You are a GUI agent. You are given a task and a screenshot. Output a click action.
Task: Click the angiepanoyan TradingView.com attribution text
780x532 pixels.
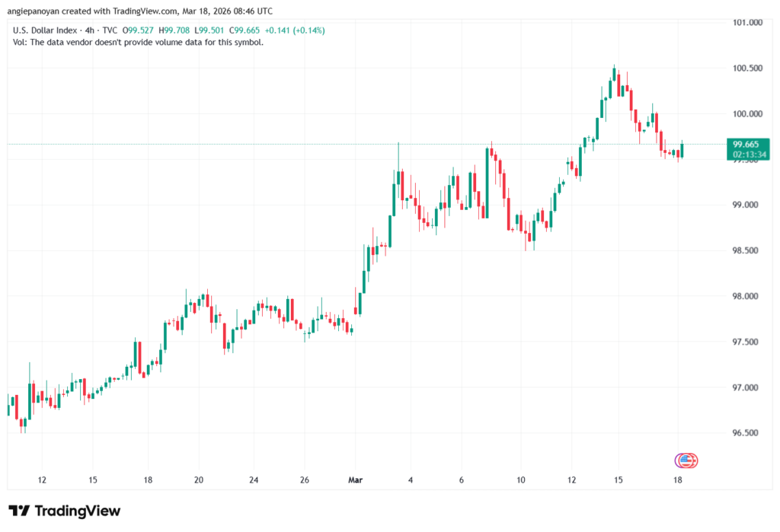(x=139, y=11)
